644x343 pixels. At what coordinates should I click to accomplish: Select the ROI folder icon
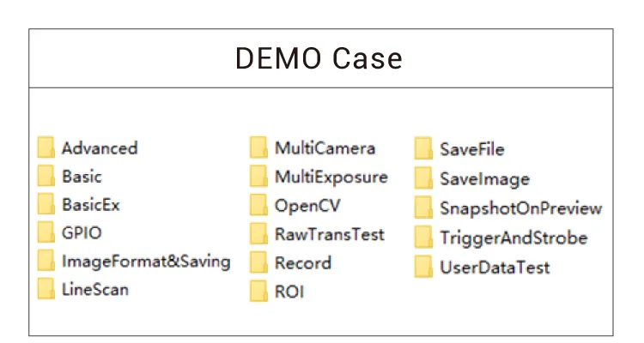258,292
